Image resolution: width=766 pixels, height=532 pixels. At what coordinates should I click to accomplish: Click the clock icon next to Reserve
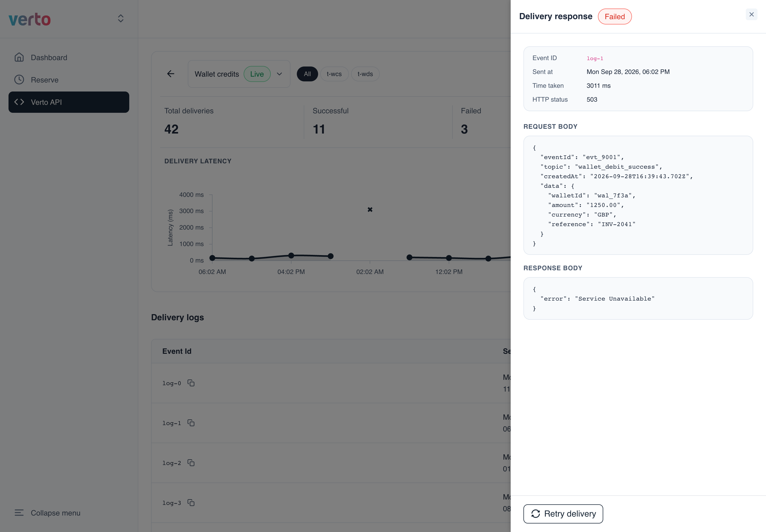(x=19, y=80)
